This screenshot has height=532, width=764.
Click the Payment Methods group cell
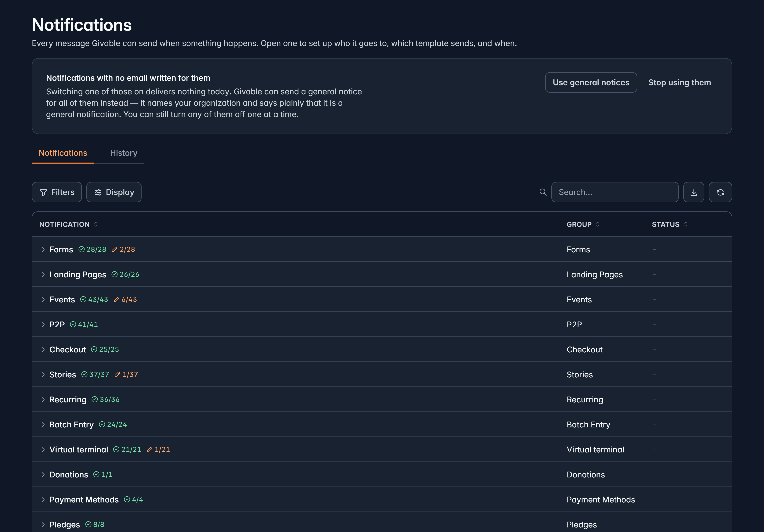coord(601,499)
